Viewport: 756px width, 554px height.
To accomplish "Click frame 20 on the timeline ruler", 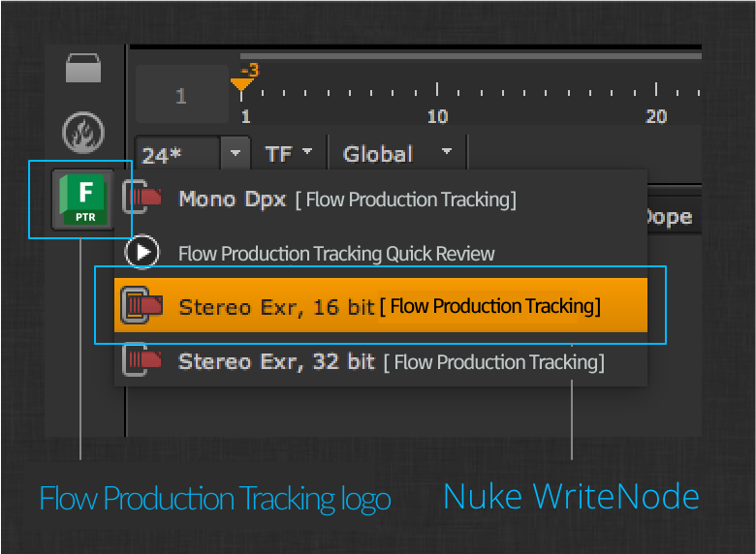I will tap(656, 116).
